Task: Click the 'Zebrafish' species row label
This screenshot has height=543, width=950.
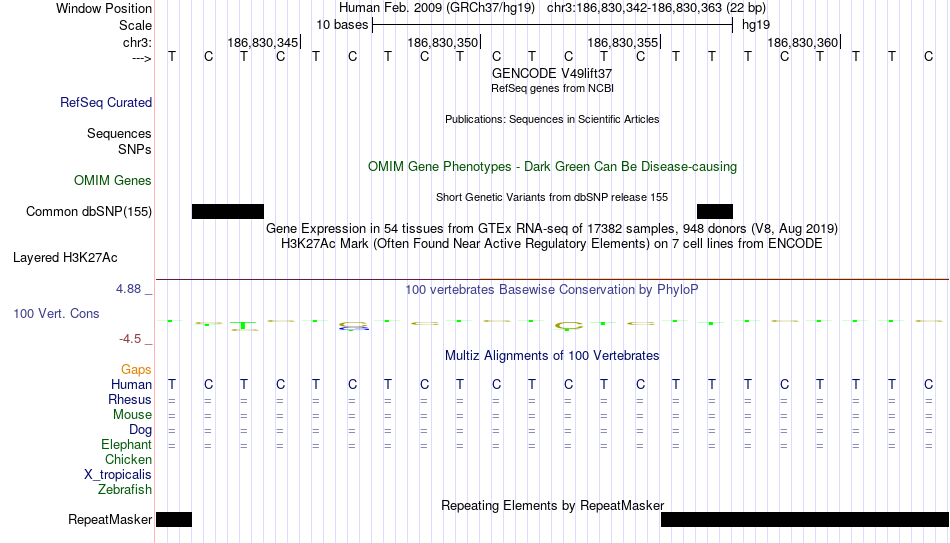Action: coord(125,489)
